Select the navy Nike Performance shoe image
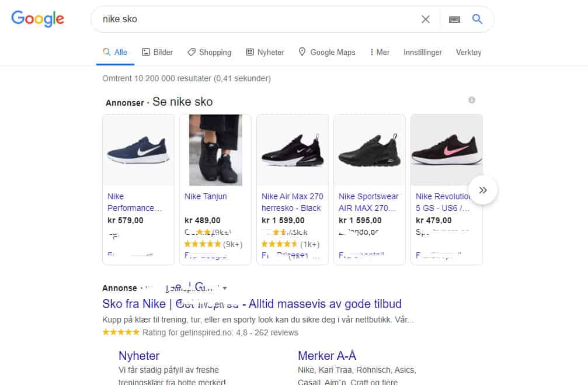Screen dimensions: 588x385 click(x=138, y=150)
